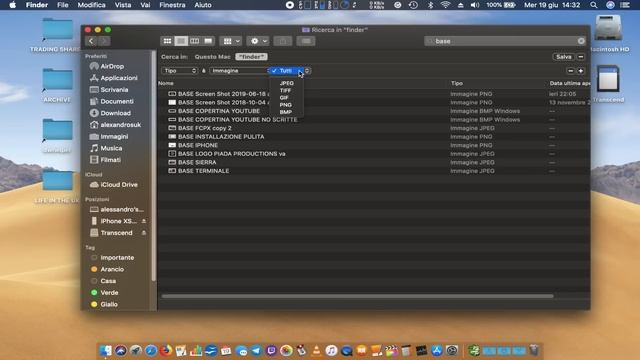The image size is (640, 360).
Task: Eject the iPhone XS device
Action: click(x=144, y=221)
